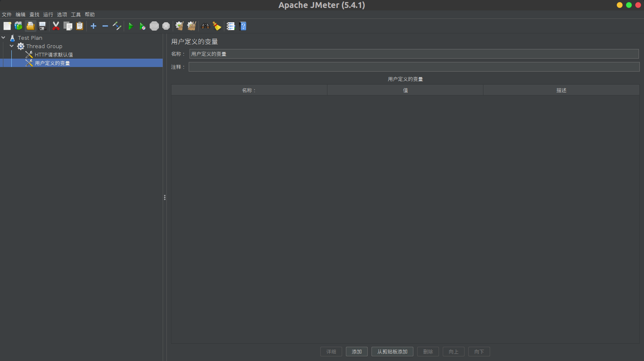Viewport: 644px width, 361px height.
Task: Select HTTP请求默认值 in the tree
Action: click(x=54, y=54)
